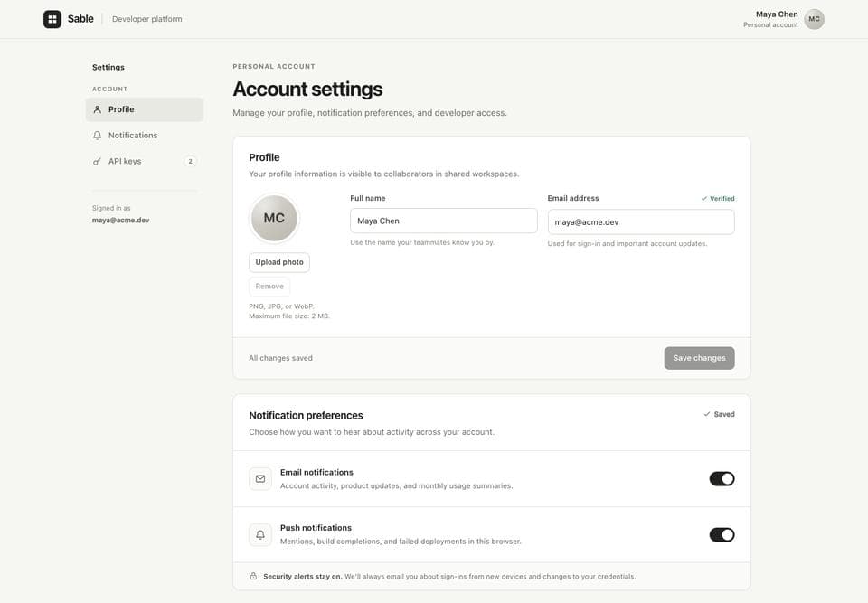This screenshot has height=603, width=868.
Task: Click the Personal account label in header
Action: point(770,25)
